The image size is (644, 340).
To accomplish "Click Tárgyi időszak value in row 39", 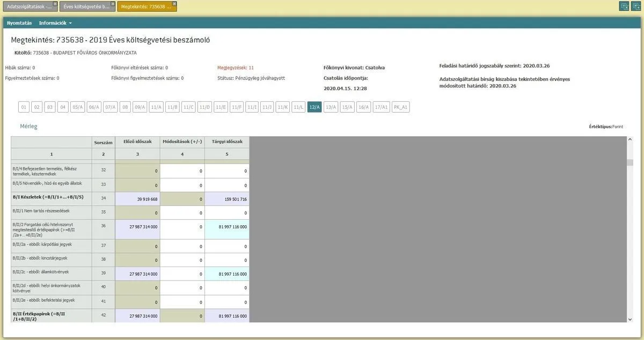I will coord(226,274).
